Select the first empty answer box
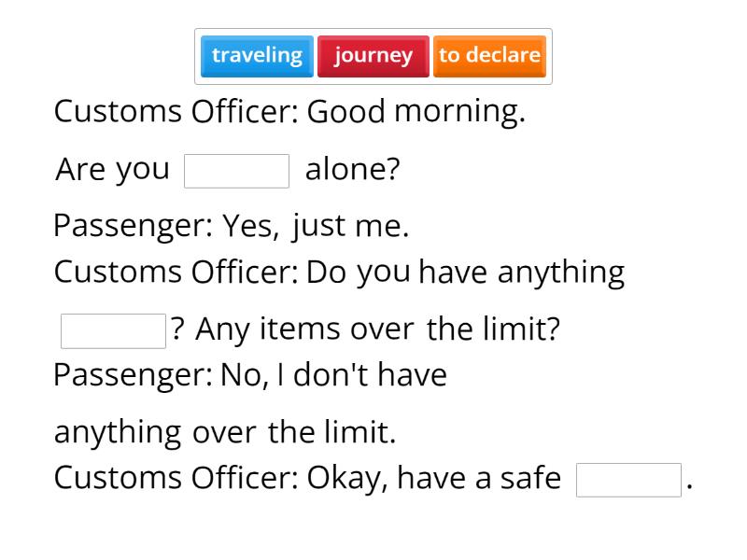This screenshot has height=560, width=747. pyautogui.click(x=237, y=170)
